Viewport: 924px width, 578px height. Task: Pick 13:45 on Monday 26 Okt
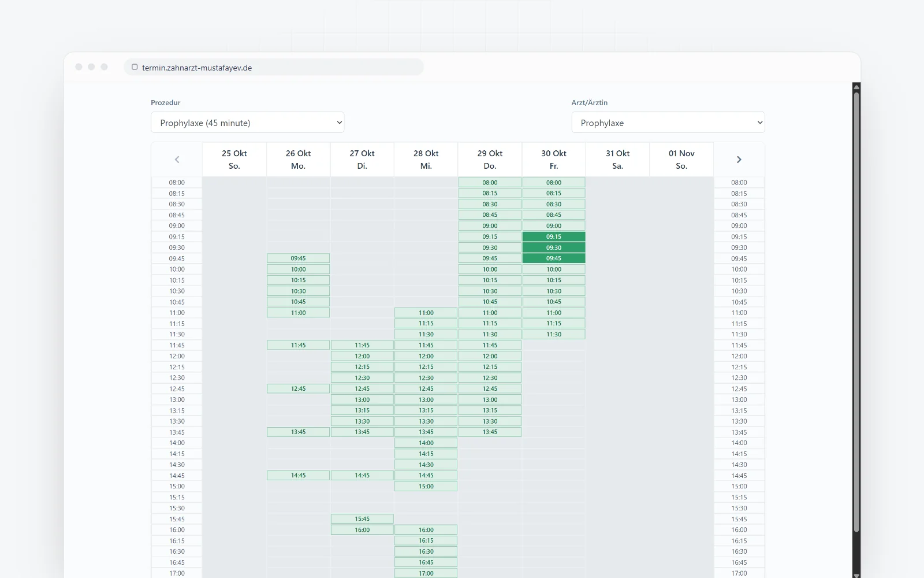[x=298, y=432]
